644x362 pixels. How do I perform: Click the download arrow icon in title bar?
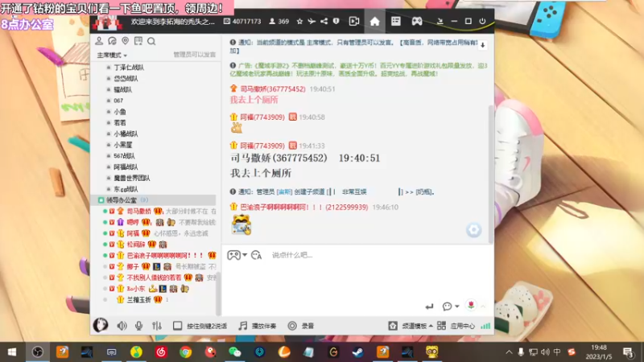click(440, 22)
